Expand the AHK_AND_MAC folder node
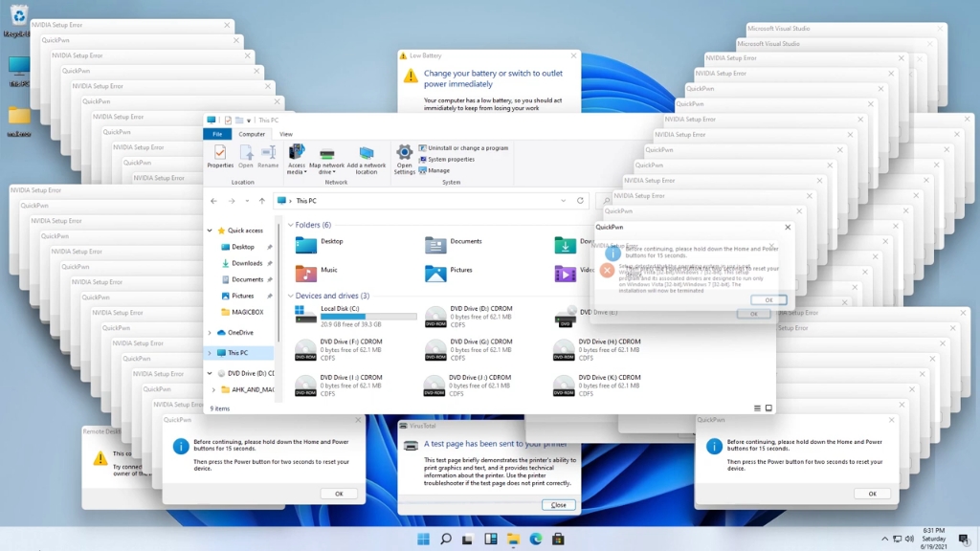The image size is (980, 551). click(213, 390)
